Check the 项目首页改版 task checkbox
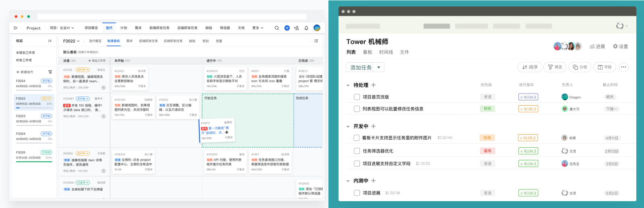This screenshot has height=208, width=644. pyautogui.click(x=357, y=97)
